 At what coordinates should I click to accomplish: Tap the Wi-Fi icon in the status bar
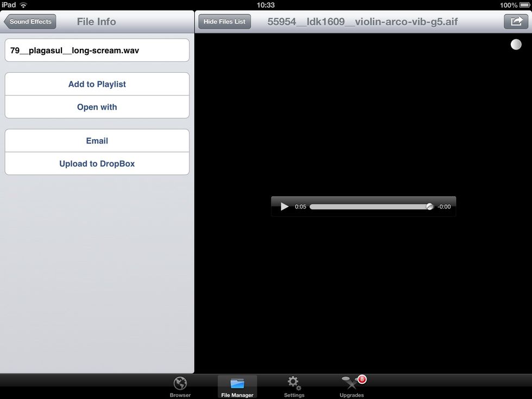point(23,5)
